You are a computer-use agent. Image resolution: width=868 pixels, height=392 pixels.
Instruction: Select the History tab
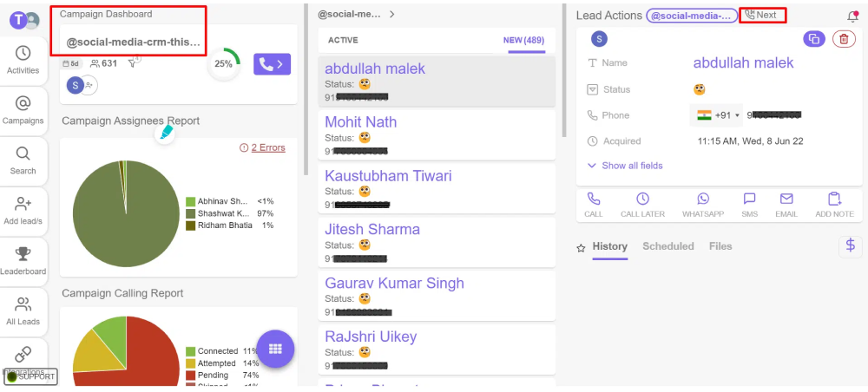coord(609,246)
